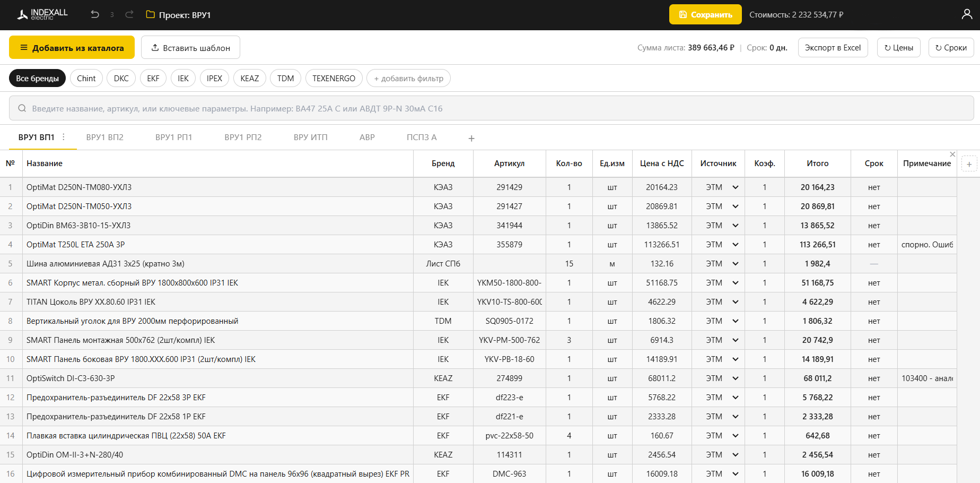Undo the last action

coord(95,14)
